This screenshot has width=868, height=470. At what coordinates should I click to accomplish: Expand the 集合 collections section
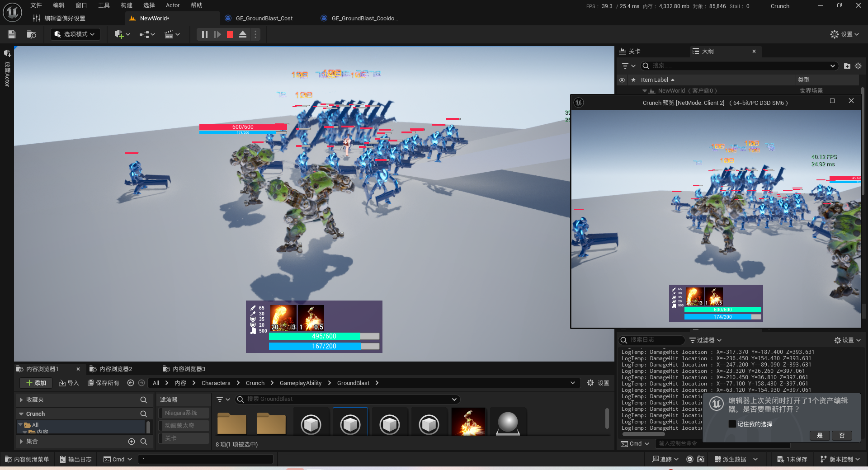point(21,442)
